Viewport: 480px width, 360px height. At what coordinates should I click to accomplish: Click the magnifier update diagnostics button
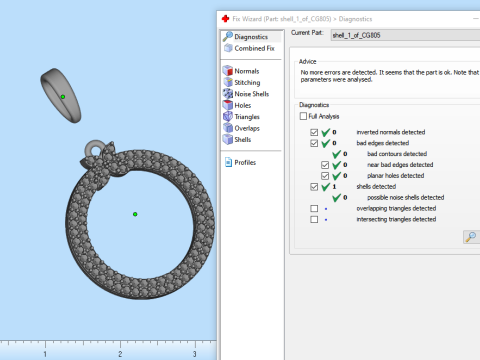click(x=471, y=237)
